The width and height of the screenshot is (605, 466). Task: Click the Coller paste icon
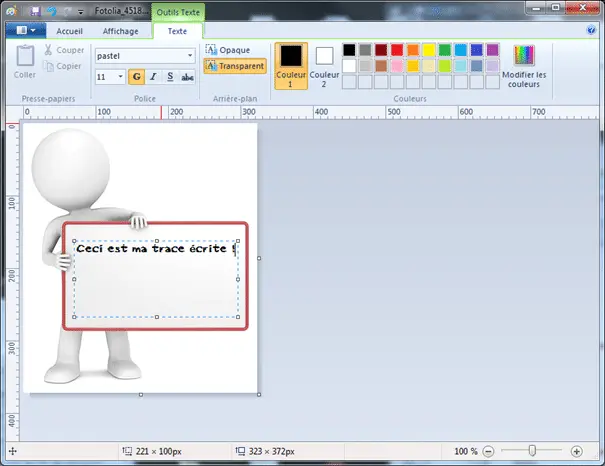pyautogui.click(x=25, y=56)
